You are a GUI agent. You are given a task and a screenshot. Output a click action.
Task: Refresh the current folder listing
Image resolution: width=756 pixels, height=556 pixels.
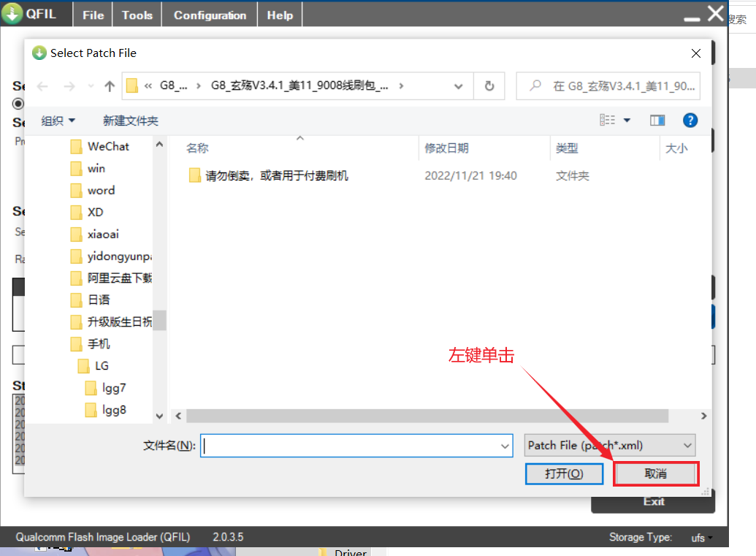[489, 86]
